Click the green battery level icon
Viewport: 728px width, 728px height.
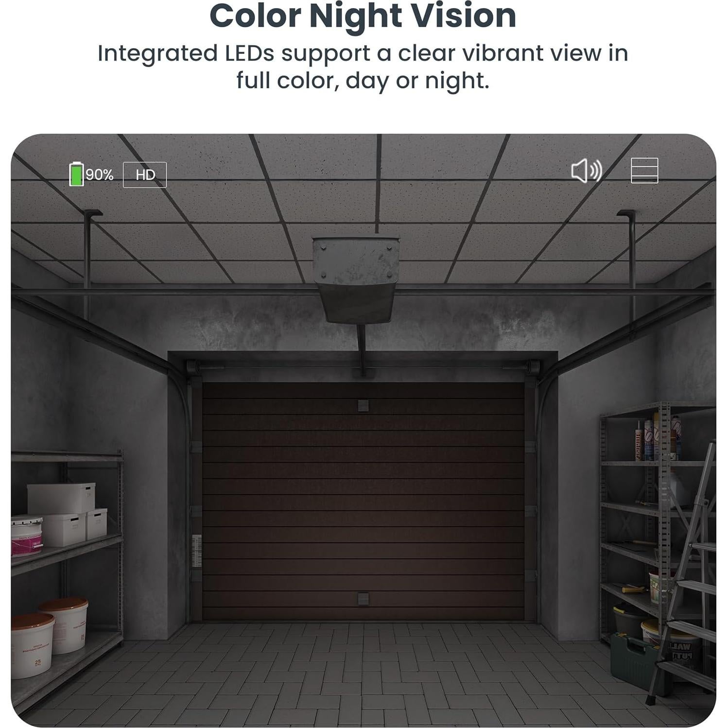[76, 174]
